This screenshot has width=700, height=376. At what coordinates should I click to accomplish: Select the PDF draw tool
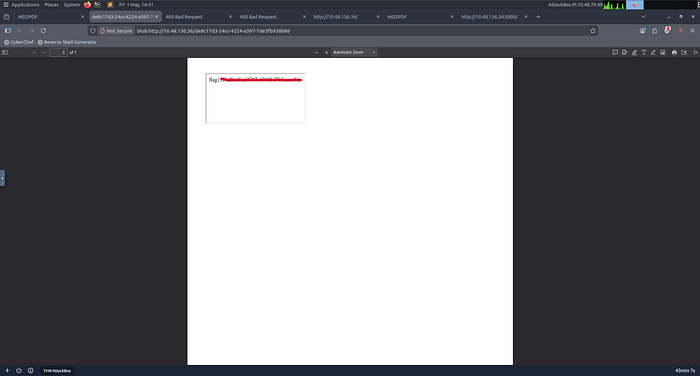[x=653, y=52]
